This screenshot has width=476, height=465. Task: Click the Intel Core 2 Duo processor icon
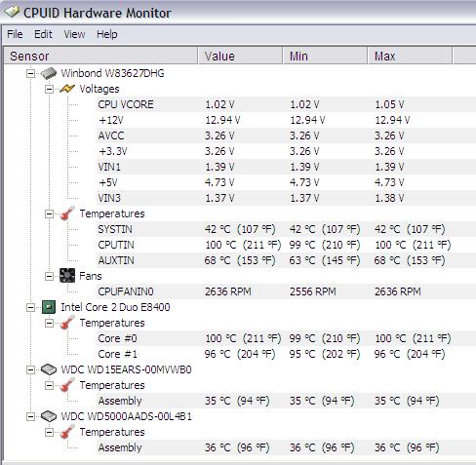coord(49,307)
